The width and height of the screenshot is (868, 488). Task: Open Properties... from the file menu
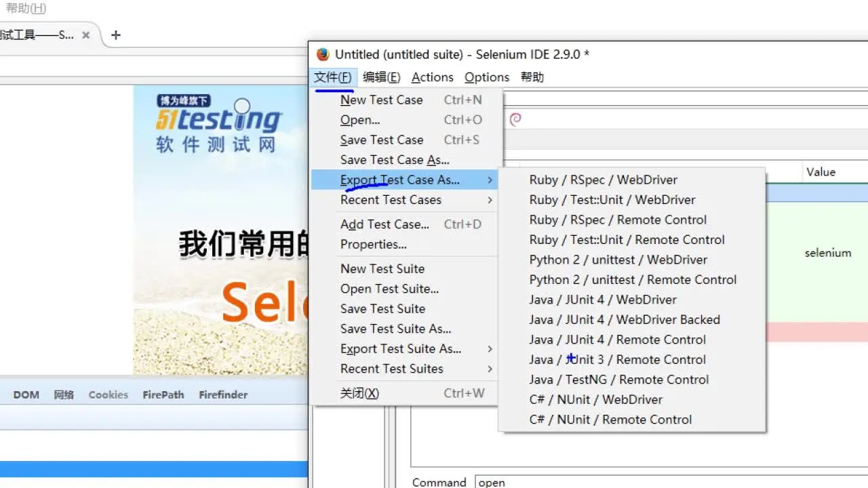pos(406,244)
